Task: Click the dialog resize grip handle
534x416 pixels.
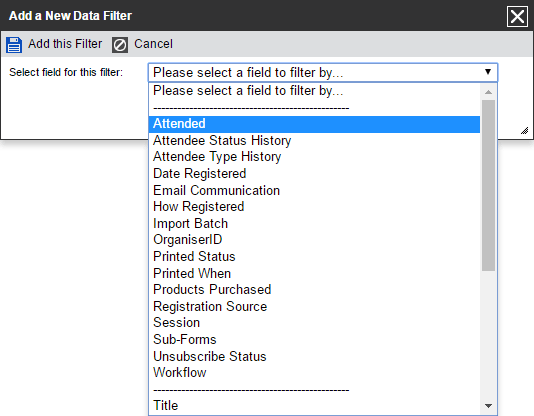Action: [524, 131]
